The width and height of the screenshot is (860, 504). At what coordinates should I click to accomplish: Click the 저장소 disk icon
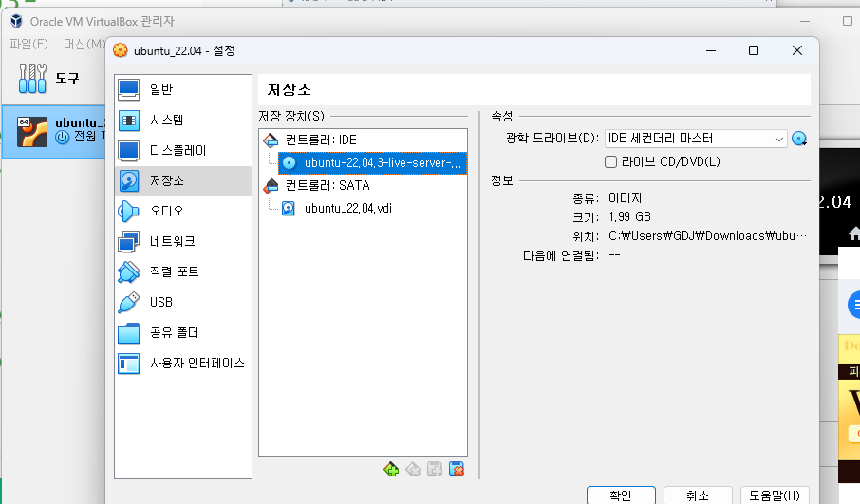click(x=129, y=181)
